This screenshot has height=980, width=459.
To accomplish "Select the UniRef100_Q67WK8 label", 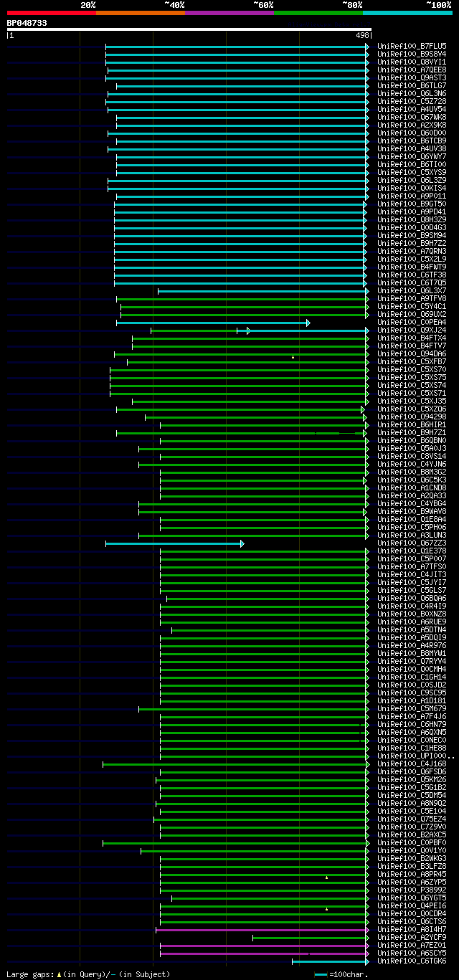I will (412, 118).
